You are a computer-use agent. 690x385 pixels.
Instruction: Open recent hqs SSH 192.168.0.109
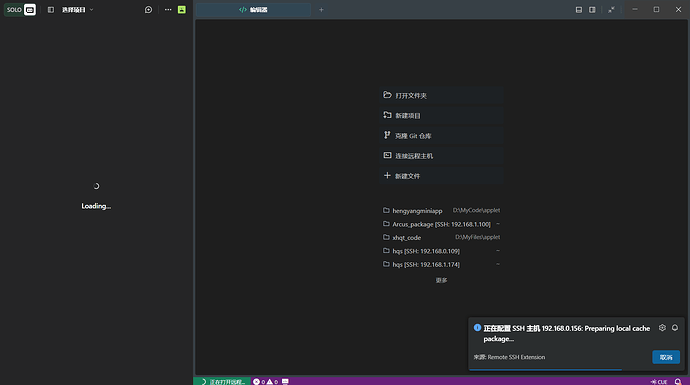(x=441, y=251)
